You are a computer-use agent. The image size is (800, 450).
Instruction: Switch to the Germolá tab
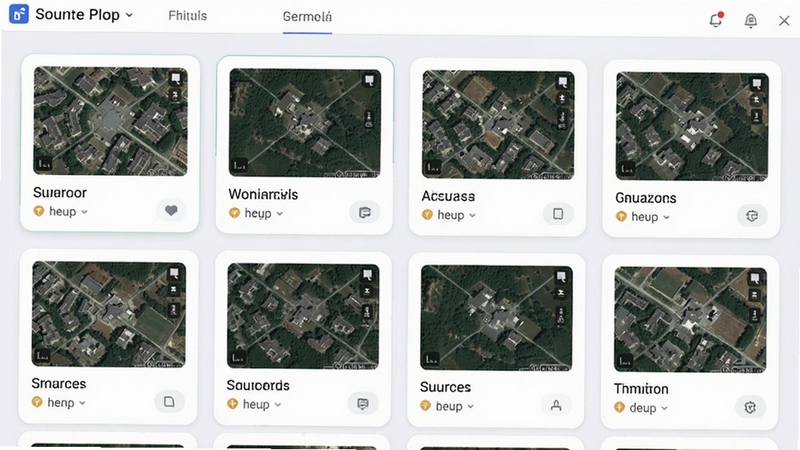[x=307, y=17]
